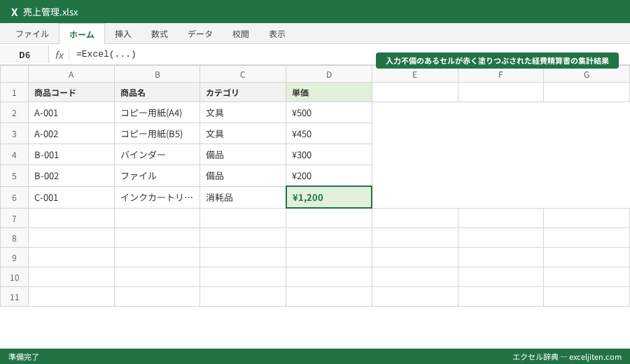Select column E header

tap(414, 74)
